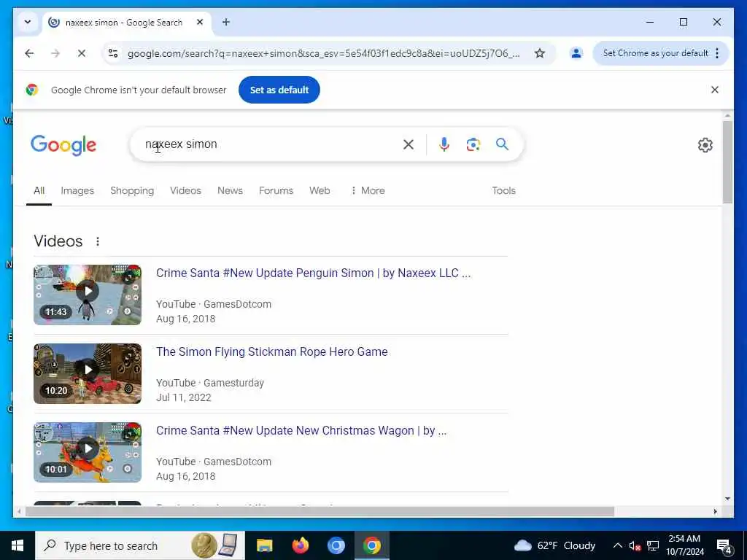Open search Tools options
Screen dimensions: 747x560
click(503, 190)
